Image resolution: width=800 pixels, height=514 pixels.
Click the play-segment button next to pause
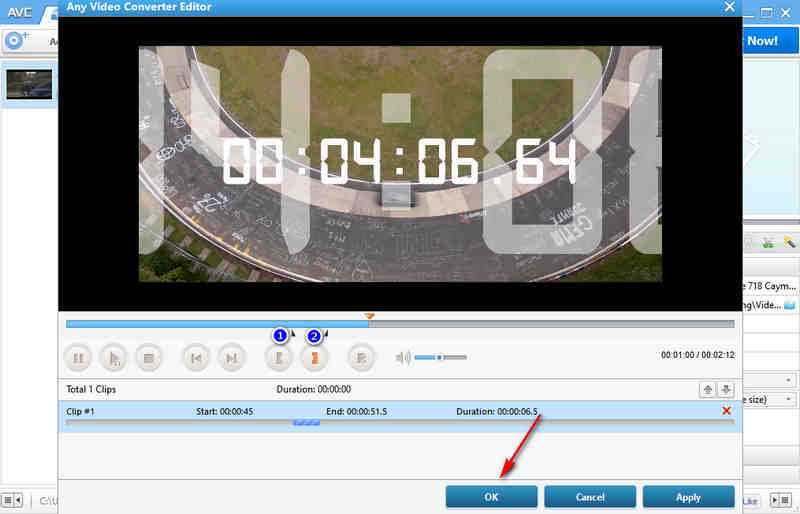(114, 358)
